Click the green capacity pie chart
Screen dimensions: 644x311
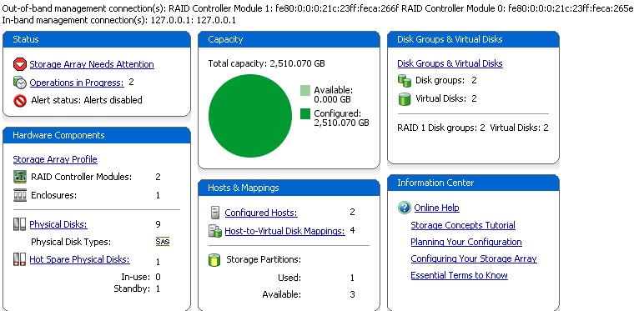coord(250,116)
